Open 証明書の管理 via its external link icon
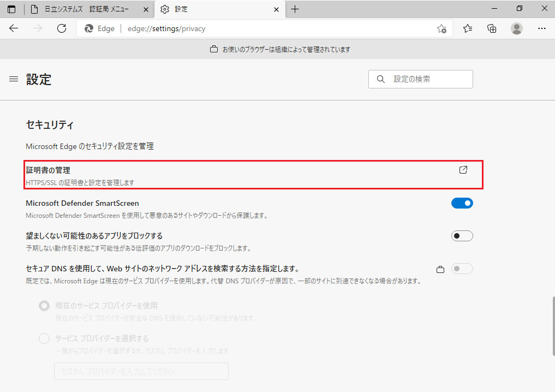 tap(463, 170)
